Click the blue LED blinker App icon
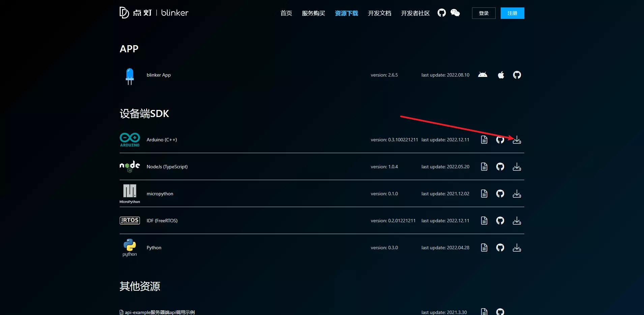This screenshot has width=644, height=315. coord(130,76)
